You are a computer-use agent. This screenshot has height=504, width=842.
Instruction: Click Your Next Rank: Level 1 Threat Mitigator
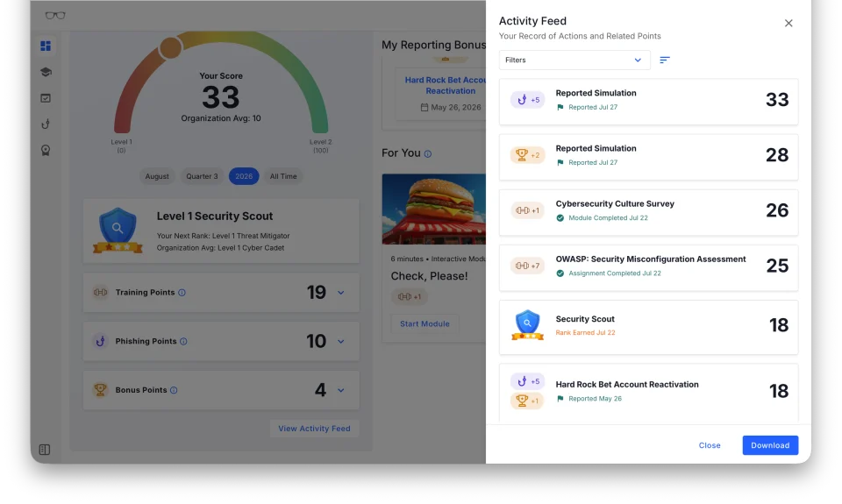[x=223, y=236]
